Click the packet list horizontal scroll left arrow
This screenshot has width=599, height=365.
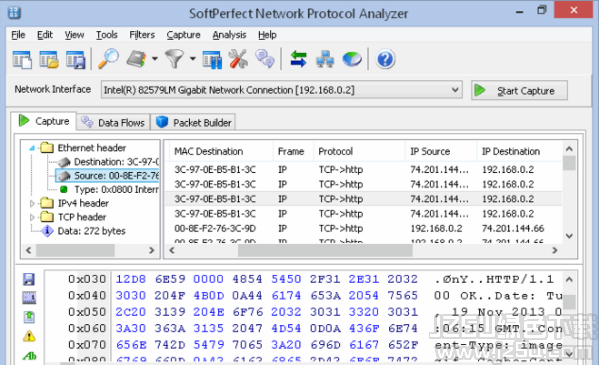point(172,250)
